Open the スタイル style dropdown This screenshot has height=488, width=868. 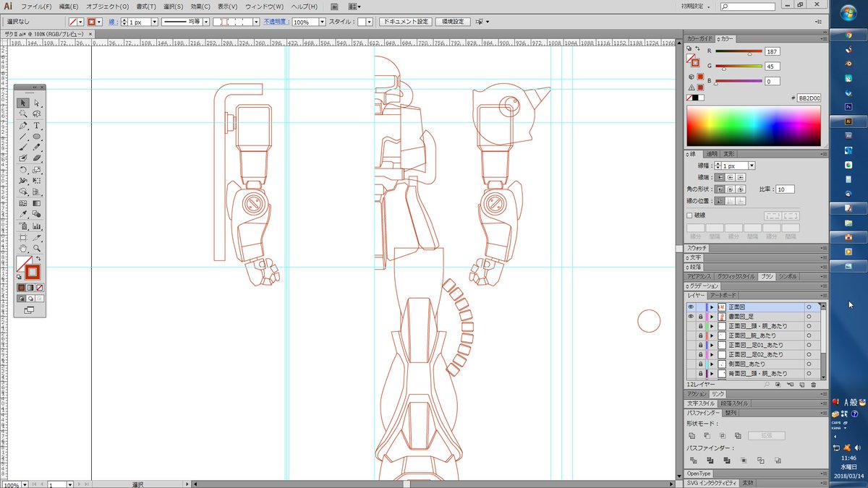[x=370, y=22]
